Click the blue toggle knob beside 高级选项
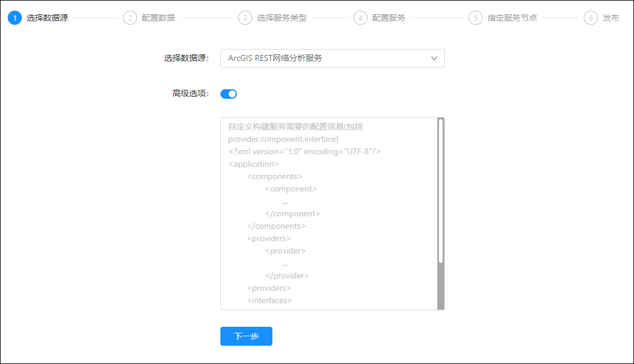634x364 pixels. click(233, 93)
